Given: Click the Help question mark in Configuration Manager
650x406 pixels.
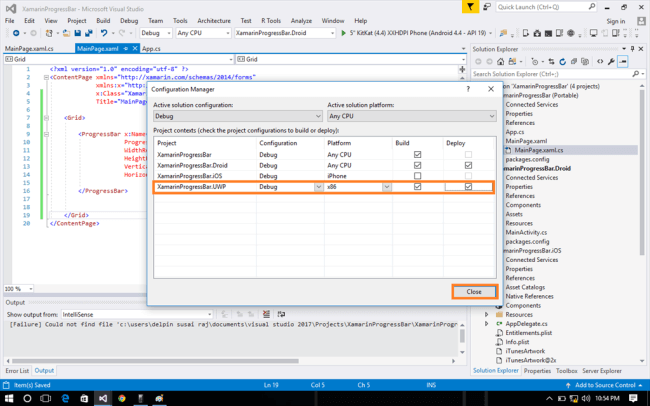Looking at the screenshot, I should click(x=468, y=89).
